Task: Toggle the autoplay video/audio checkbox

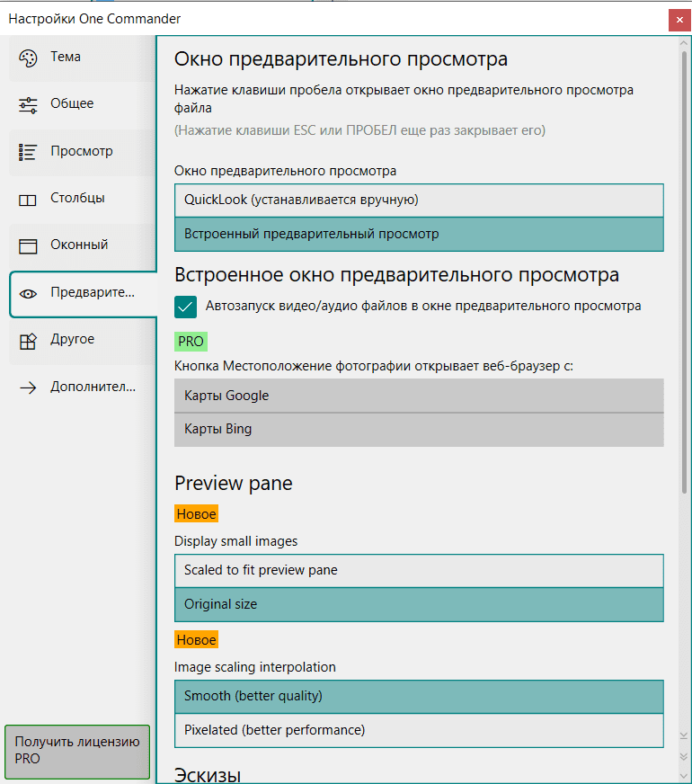Action: pyautogui.click(x=186, y=307)
